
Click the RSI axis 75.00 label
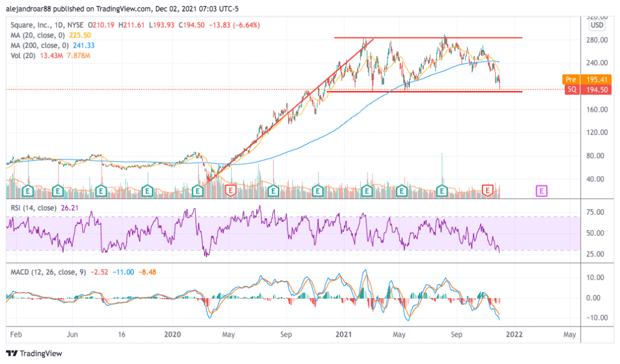pyautogui.click(x=595, y=212)
